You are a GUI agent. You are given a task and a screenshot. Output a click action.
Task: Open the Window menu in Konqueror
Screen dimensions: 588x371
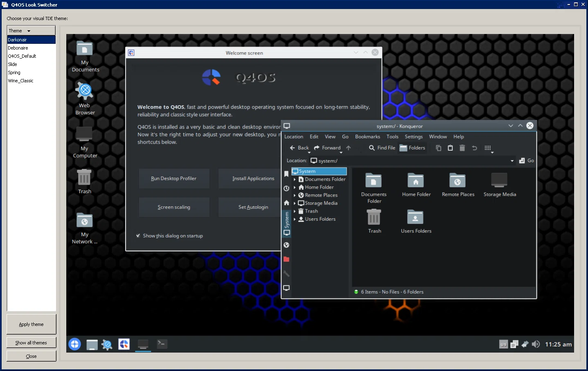(438, 137)
